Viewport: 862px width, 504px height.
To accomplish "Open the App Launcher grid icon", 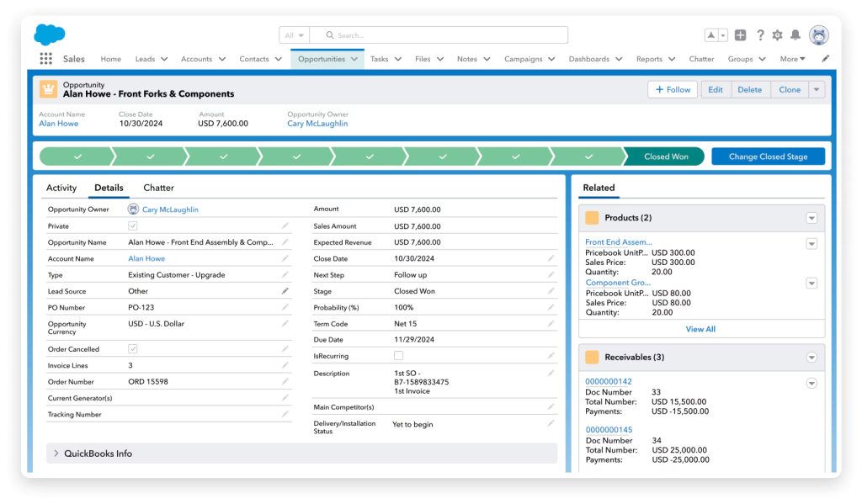I will (46, 59).
